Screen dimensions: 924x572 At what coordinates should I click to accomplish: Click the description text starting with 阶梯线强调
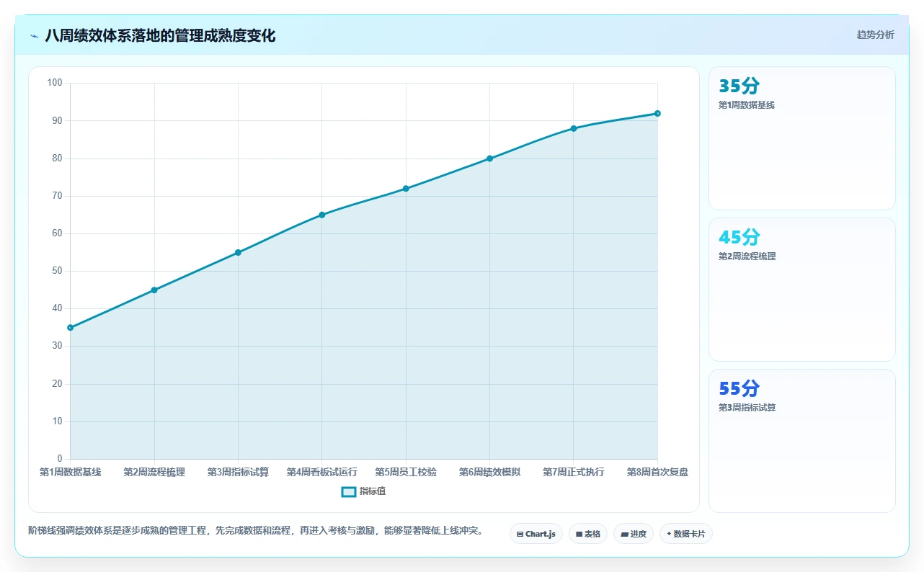[255, 531]
